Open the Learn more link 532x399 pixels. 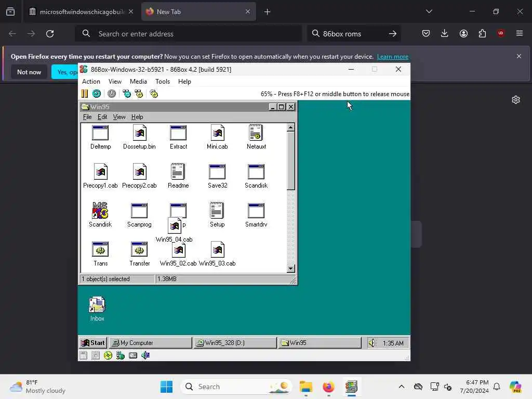[393, 57]
